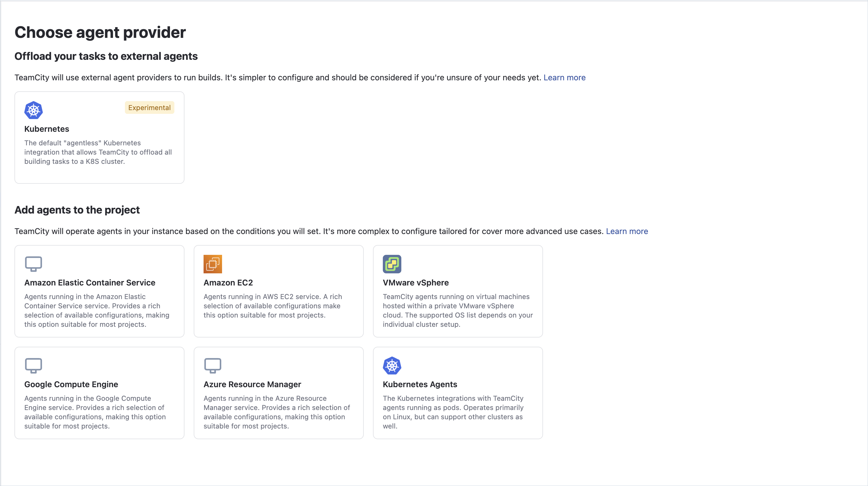
Task: Click the Amazon EC2 orange icon
Action: (213, 264)
